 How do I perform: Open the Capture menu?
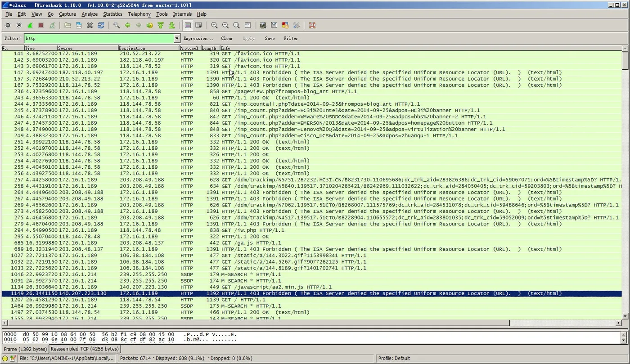[x=67, y=14]
